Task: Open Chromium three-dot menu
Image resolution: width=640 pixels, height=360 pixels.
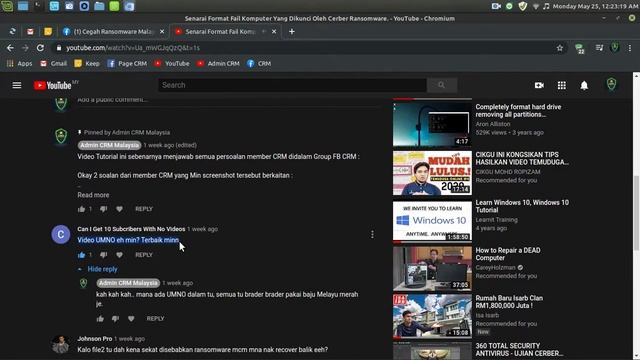Action: pyautogui.click(x=630, y=48)
